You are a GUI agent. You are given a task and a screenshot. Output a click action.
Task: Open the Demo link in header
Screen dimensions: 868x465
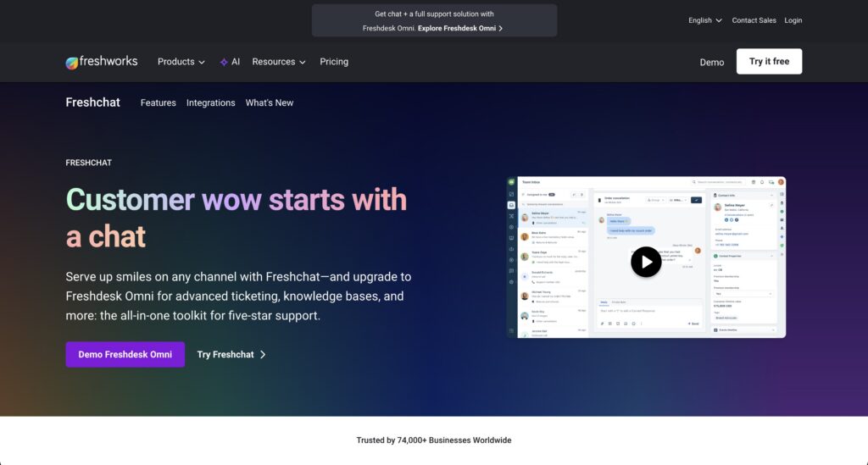click(x=711, y=63)
